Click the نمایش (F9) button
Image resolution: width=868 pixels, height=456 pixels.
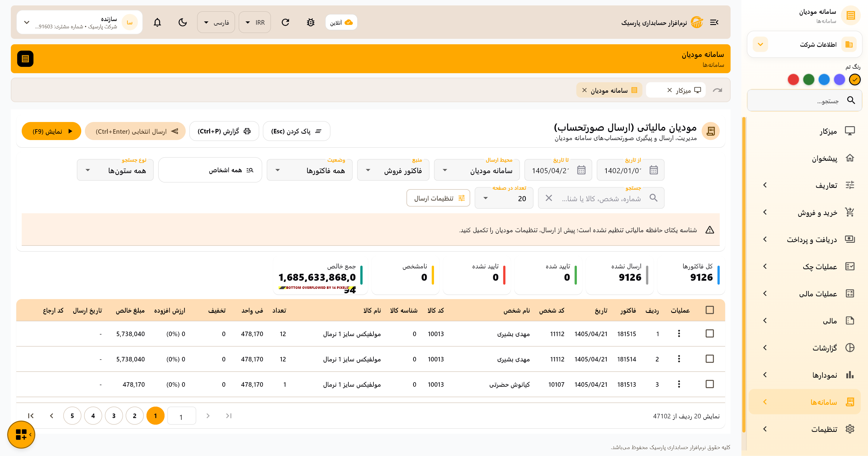tap(52, 131)
